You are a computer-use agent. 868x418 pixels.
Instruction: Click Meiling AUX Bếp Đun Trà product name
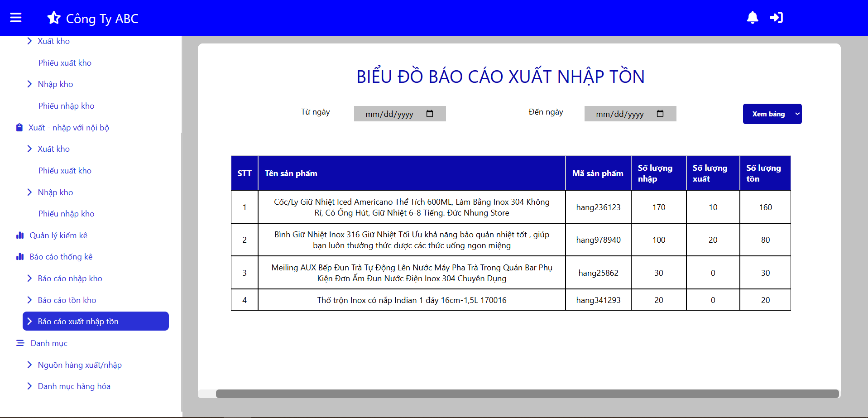coord(412,273)
